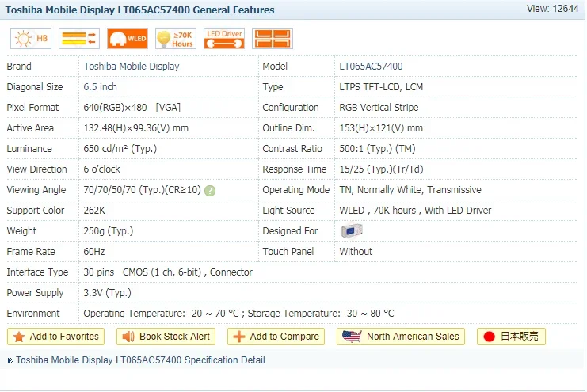Click the 'Light Source' row label
This screenshot has height=392, width=587.
[288, 211]
